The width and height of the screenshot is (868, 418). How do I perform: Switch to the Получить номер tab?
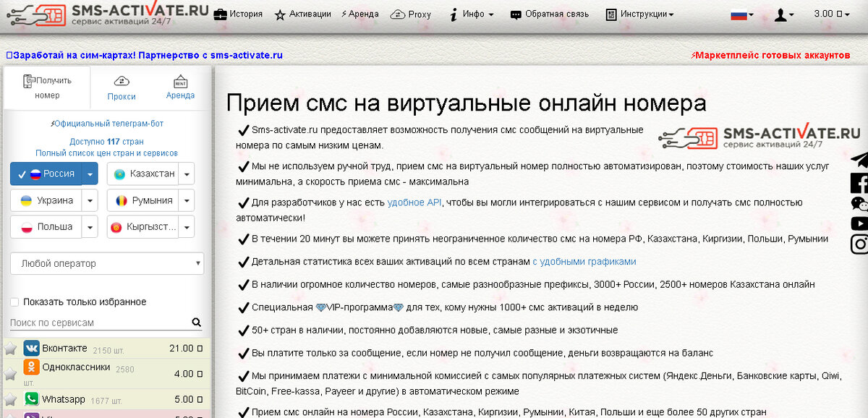[x=47, y=88]
